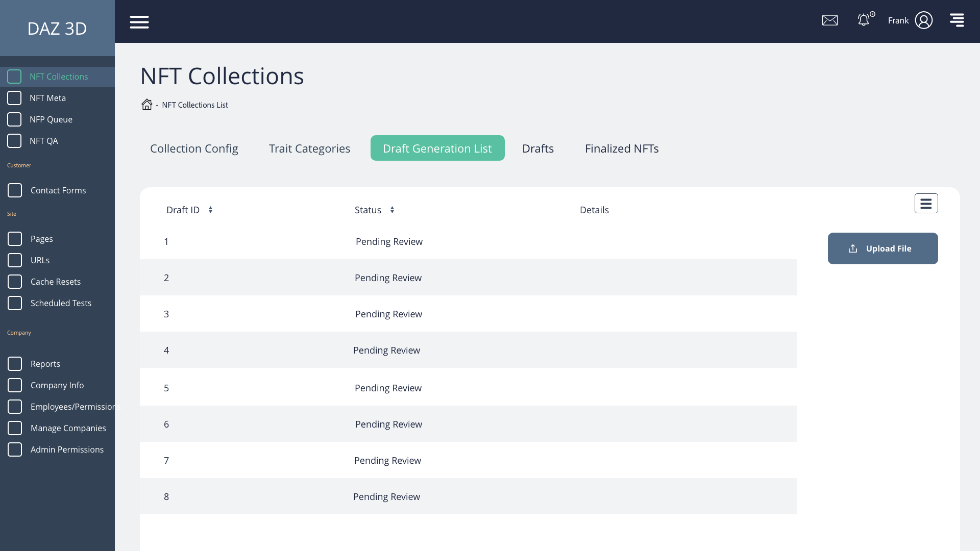Open the Pages sidebar link
Image resolution: width=980 pixels, height=551 pixels.
[x=42, y=239]
